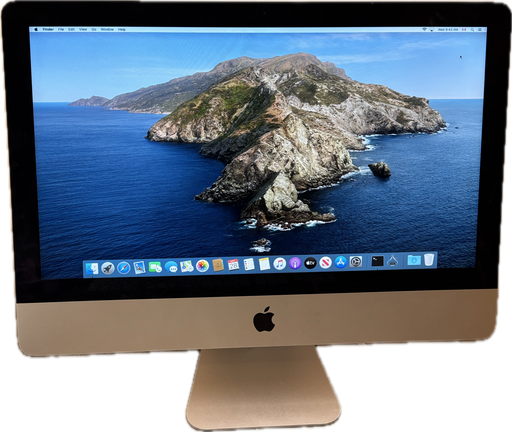The width and height of the screenshot is (512, 432).
Task: Launch Music app from the Dock
Action: [280, 264]
